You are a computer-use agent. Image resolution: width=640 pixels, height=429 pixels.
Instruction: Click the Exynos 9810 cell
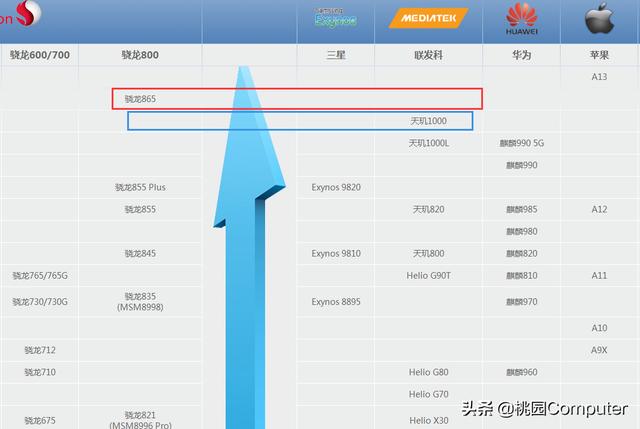336,253
